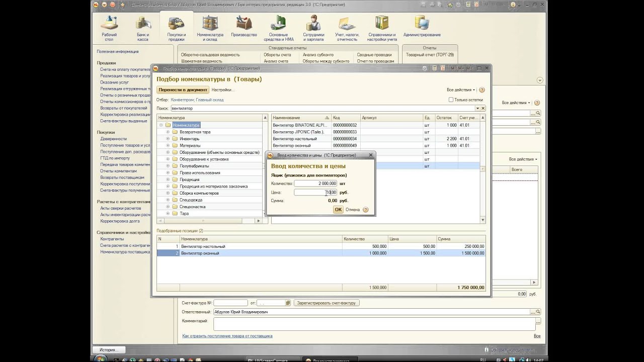644x362 pixels.
Task: Open Товарный отчет (ТОРГ-29)
Action: pyautogui.click(x=430, y=55)
